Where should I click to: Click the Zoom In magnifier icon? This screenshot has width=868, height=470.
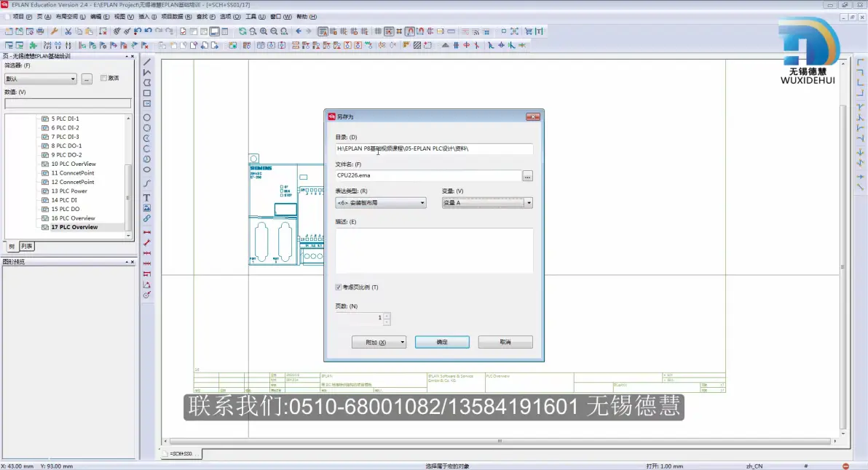pyautogui.click(x=264, y=31)
